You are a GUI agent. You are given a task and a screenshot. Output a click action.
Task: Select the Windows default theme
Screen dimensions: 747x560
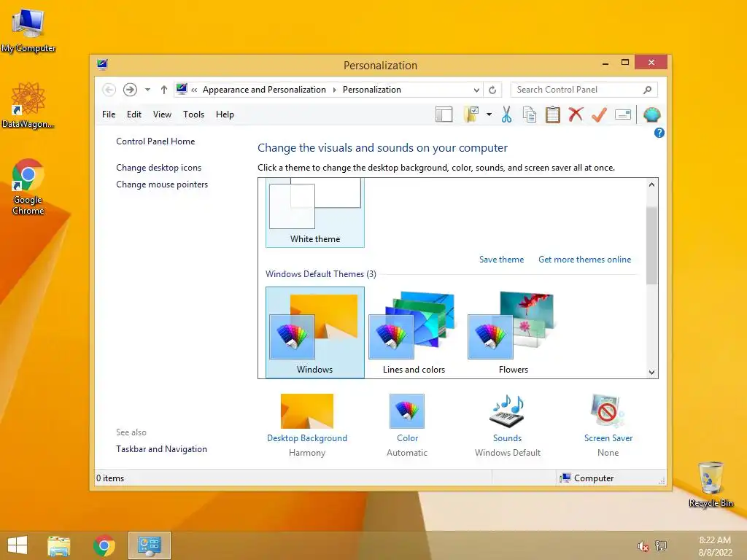[315, 332]
